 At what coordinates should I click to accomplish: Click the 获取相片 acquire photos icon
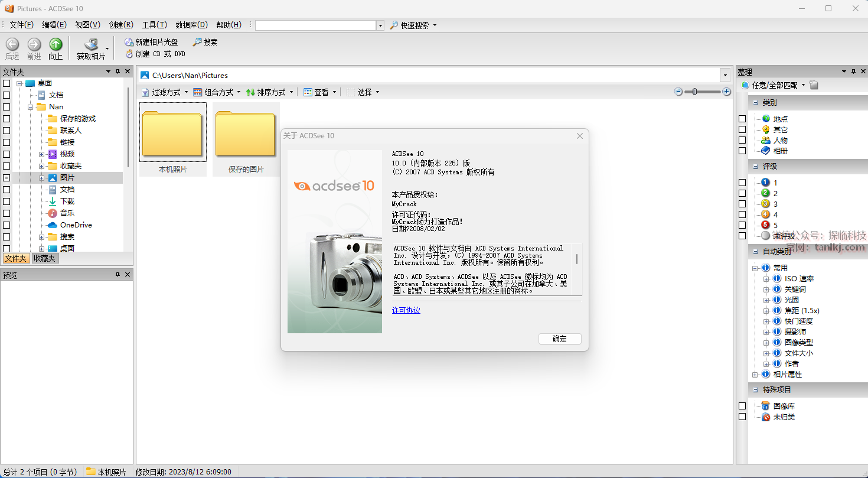[x=91, y=48]
